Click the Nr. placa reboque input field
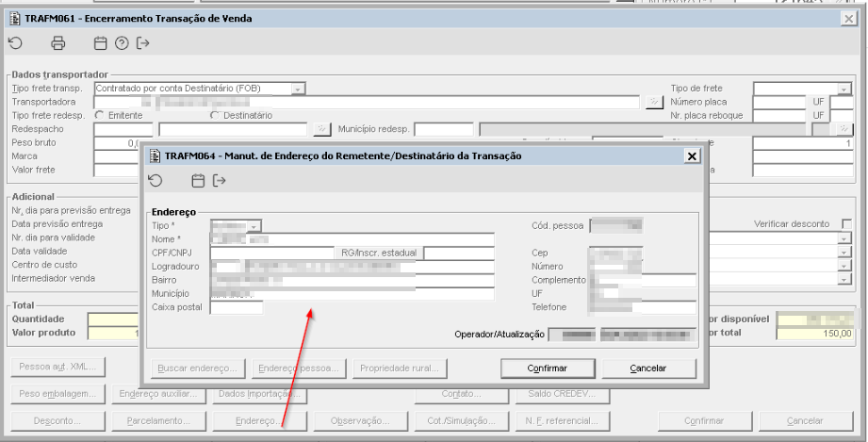The height and width of the screenshot is (442, 868). (x=779, y=116)
